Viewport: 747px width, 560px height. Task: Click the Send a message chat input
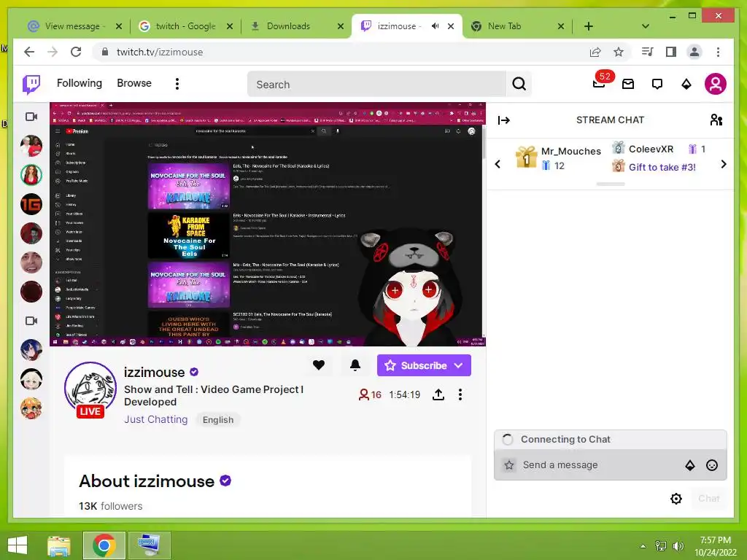[x=599, y=465]
